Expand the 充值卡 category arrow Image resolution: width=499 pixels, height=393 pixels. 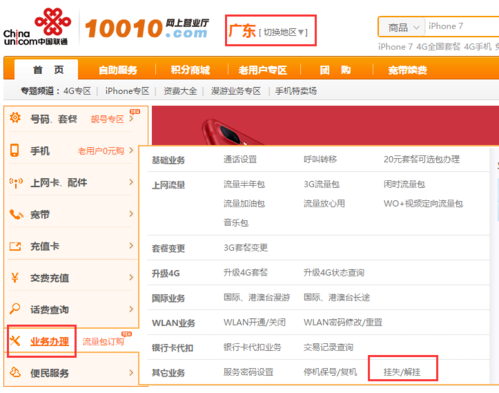(x=131, y=246)
